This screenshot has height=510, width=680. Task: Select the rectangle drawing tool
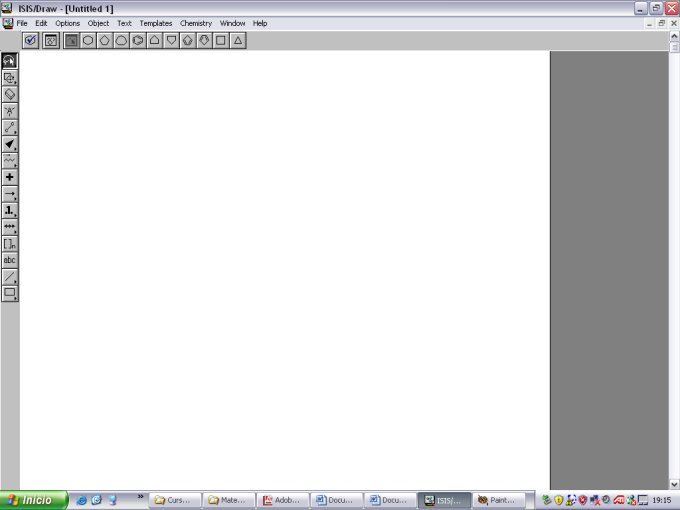pyautogui.click(x=10, y=293)
